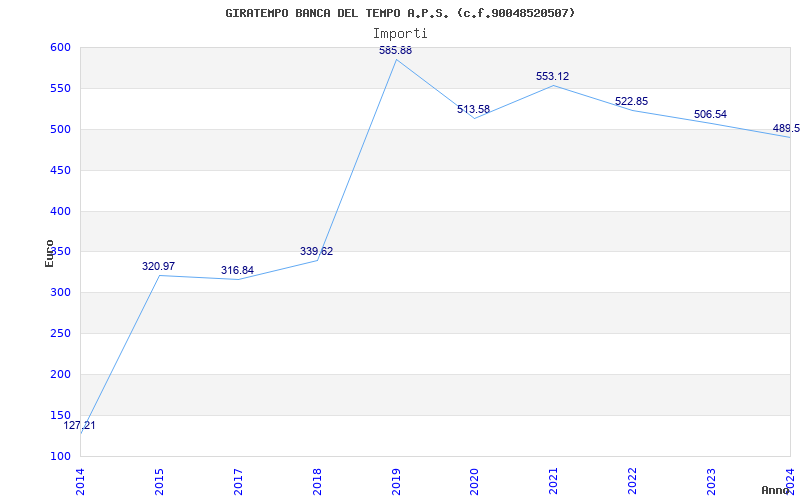Select the 127.21 data label
The width and height of the screenshot is (800, 500).
point(79,426)
